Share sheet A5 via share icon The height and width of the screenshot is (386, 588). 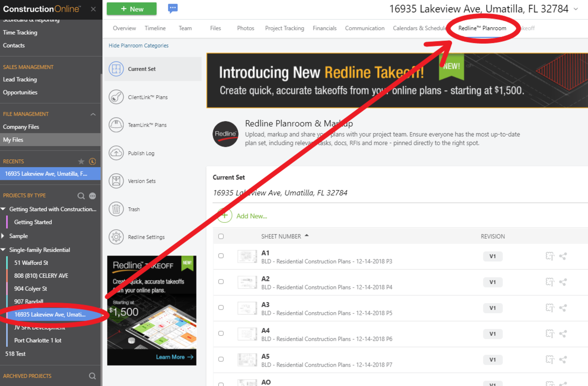(x=563, y=360)
